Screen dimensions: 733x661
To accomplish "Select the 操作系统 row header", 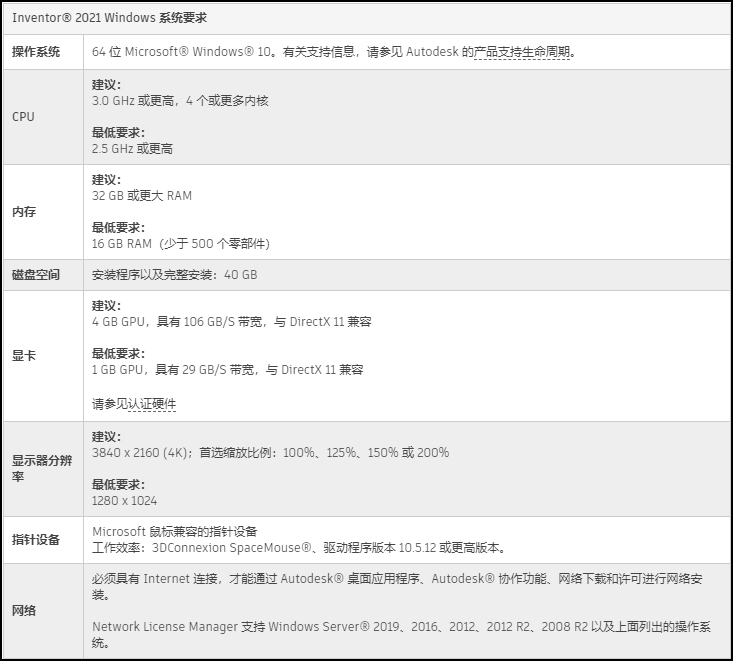I will point(36,51).
